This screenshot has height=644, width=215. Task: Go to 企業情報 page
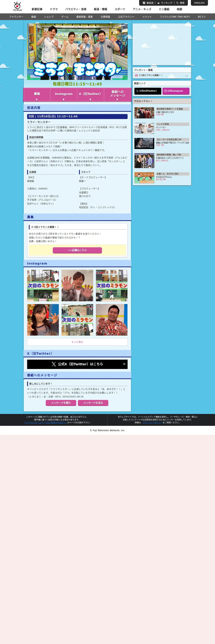(105, 17)
